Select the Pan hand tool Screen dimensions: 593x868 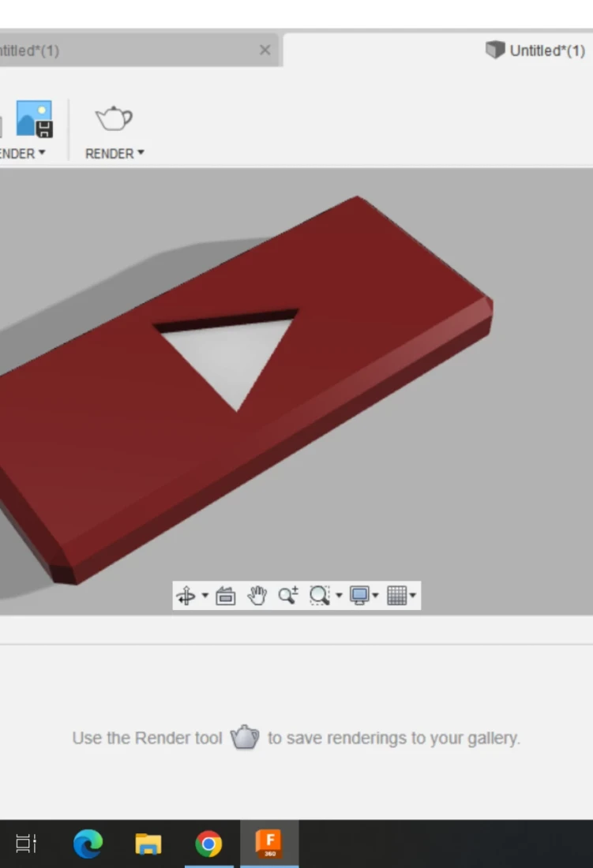coord(257,596)
